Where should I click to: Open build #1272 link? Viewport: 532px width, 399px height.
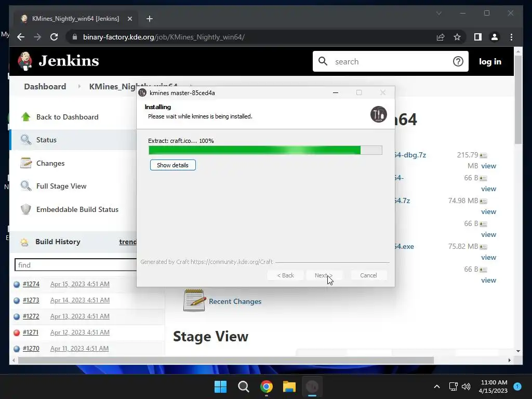(x=31, y=316)
